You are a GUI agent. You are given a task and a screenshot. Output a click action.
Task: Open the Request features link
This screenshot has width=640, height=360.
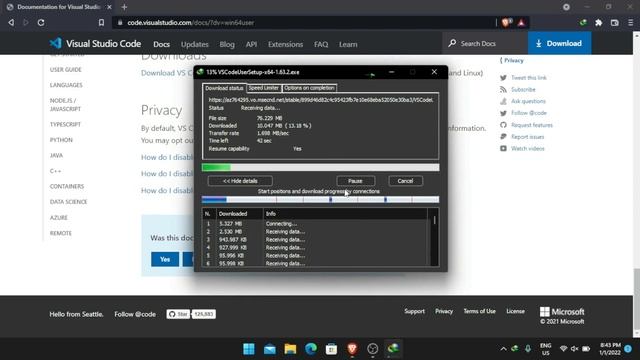click(x=532, y=125)
